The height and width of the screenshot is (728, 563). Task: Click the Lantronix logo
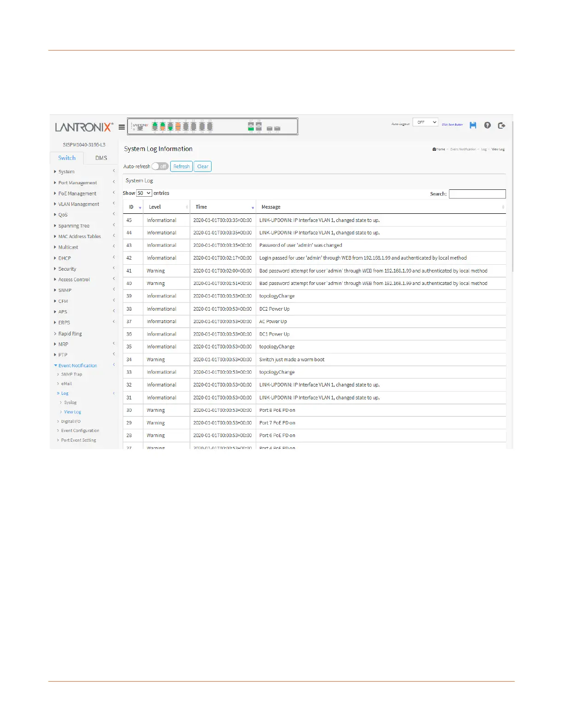[x=84, y=127]
